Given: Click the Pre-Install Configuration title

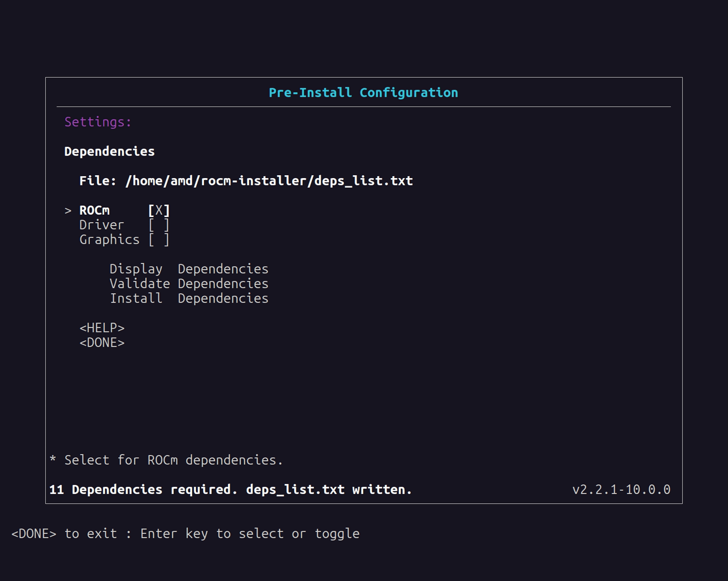Looking at the screenshot, I should coord(363,92).
